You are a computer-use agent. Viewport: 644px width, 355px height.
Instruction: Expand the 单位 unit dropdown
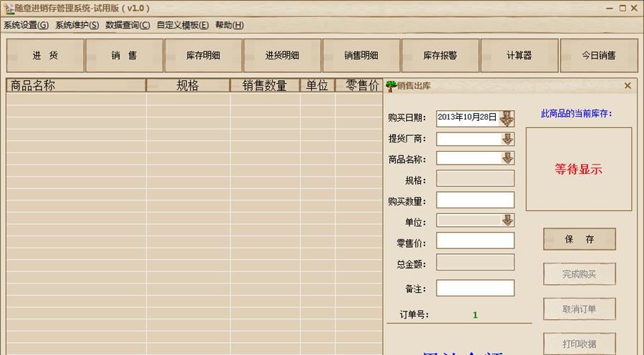[x=507, y=220]
